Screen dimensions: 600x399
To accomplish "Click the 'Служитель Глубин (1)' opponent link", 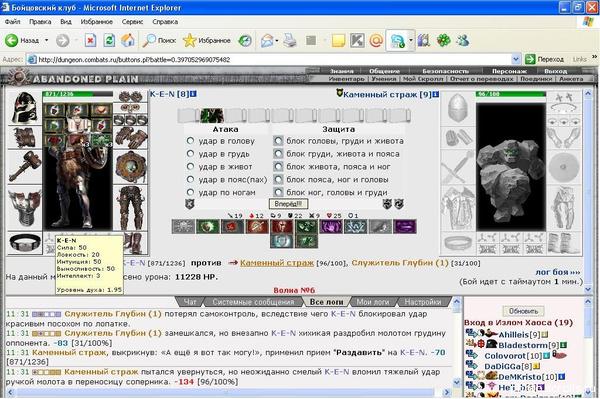I will pyautogui.click(x=399, y=263).
